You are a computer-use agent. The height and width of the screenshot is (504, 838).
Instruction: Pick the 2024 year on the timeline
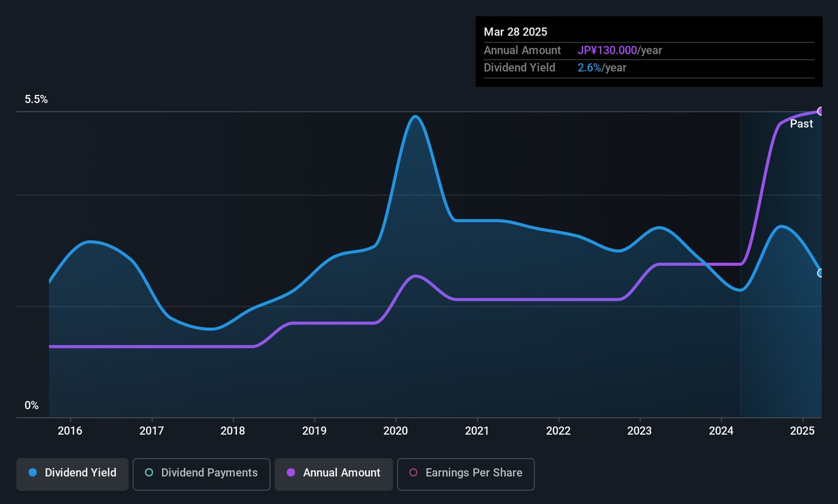point(721,431)
